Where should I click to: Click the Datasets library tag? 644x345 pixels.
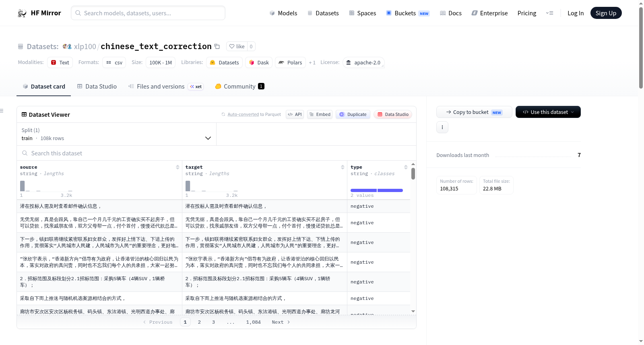(x=225, y=62)
